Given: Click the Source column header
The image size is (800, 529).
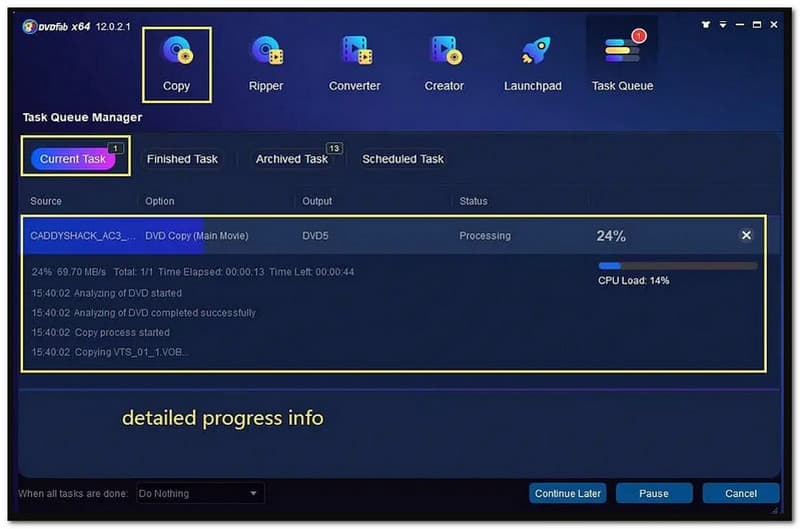Looking at the screenshot, I should point(46,201).
